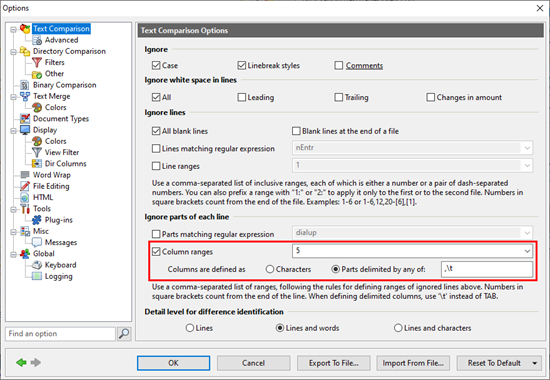Select Lines and characters detail level
This screenshot has height=380, width=550.
point(398,328)
